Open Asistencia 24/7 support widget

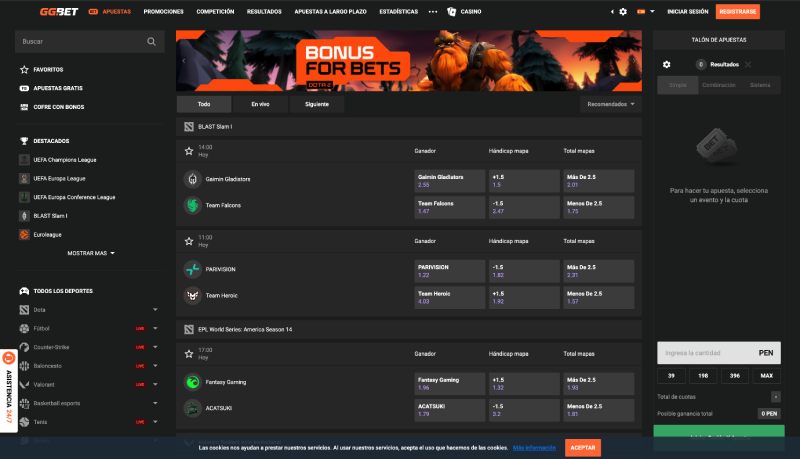(8, 391)
